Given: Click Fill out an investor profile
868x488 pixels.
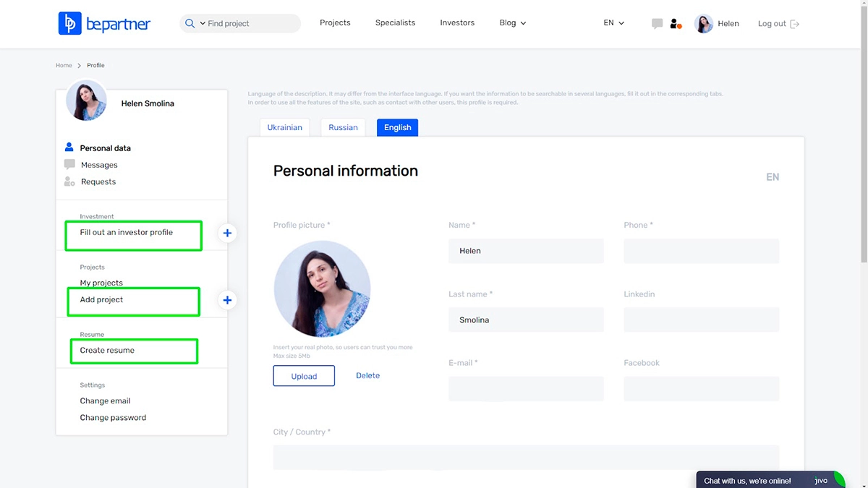Looking at the screenshot, I should click(127, 233).
